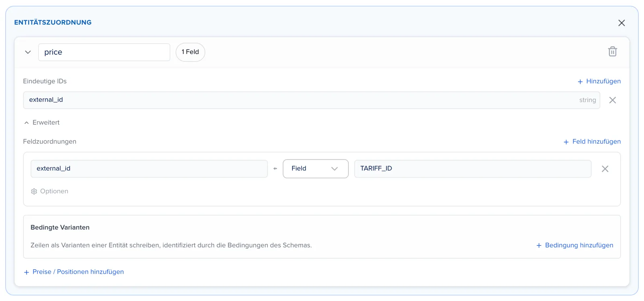Click Bedingung hinzufügen link
The width and height of the screenshot is (644, 301).
click(x=575, y=245)
